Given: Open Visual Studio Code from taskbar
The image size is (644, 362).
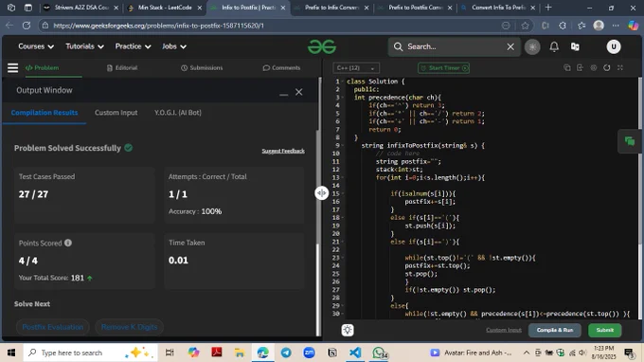Looking at the screenshot, I should 355,353.
